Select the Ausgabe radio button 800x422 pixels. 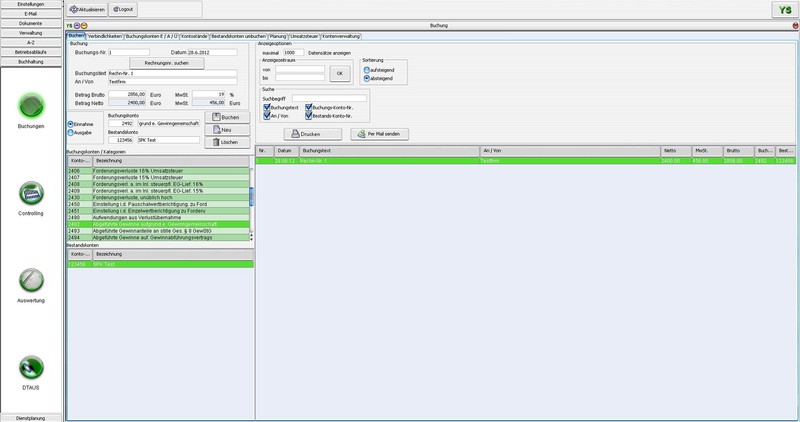tap(71, 133)
